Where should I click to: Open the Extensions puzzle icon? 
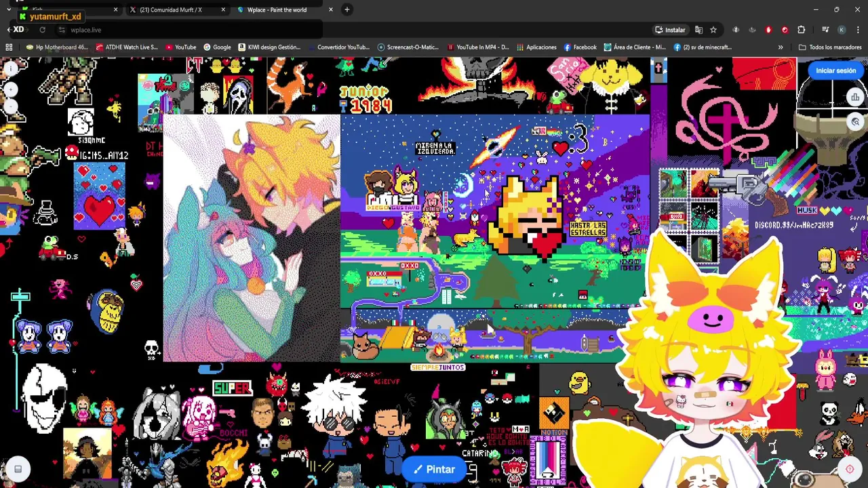coord(801,30)
